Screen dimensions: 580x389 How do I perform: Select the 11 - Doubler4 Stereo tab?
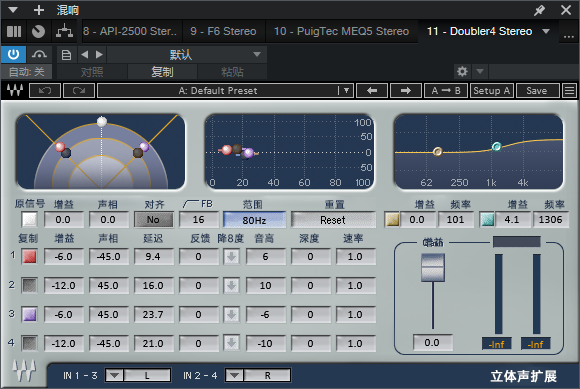pyautogui.click(x=479, y=31)
